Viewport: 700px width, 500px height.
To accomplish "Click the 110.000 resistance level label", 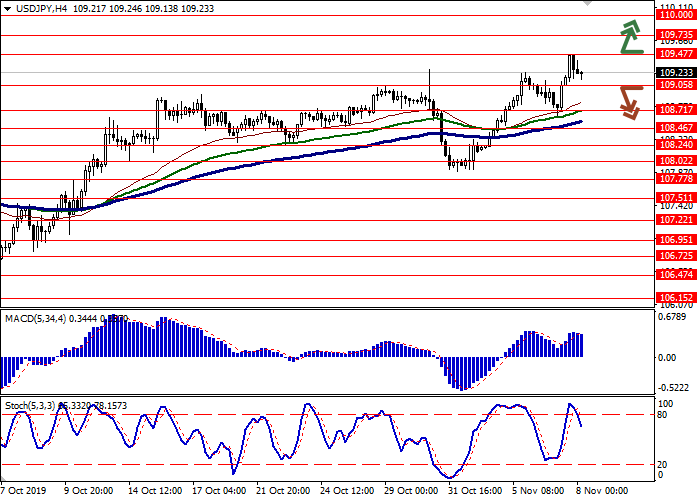I will coord(677,15).
